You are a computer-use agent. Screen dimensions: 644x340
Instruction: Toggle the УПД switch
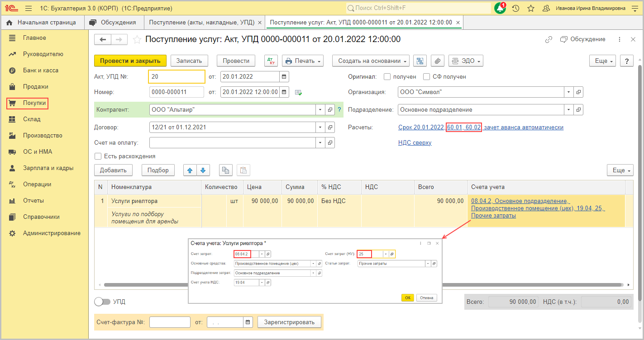[102, 302]
